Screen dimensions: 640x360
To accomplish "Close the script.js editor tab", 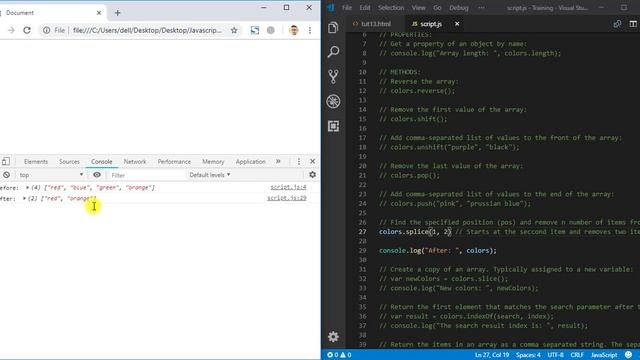I will click(x=457, y=24).
